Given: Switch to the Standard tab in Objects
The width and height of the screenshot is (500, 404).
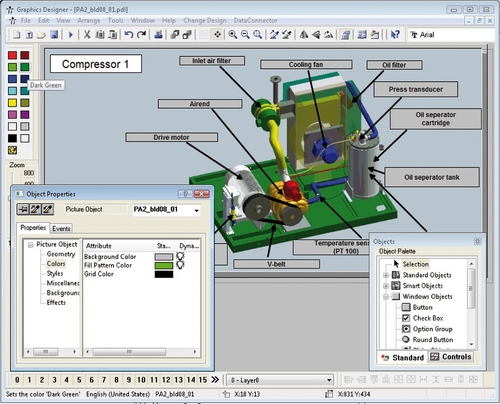Looking at the screenshot, I should pyautogui.click(x=403, y=358).
